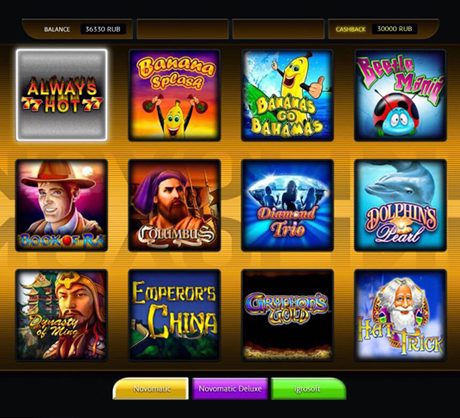The height and width of the screenshot is (418, 460).
Task: Click the CASHBACK label in top bar
Action: pyautogui.click(x=351, y=29)
